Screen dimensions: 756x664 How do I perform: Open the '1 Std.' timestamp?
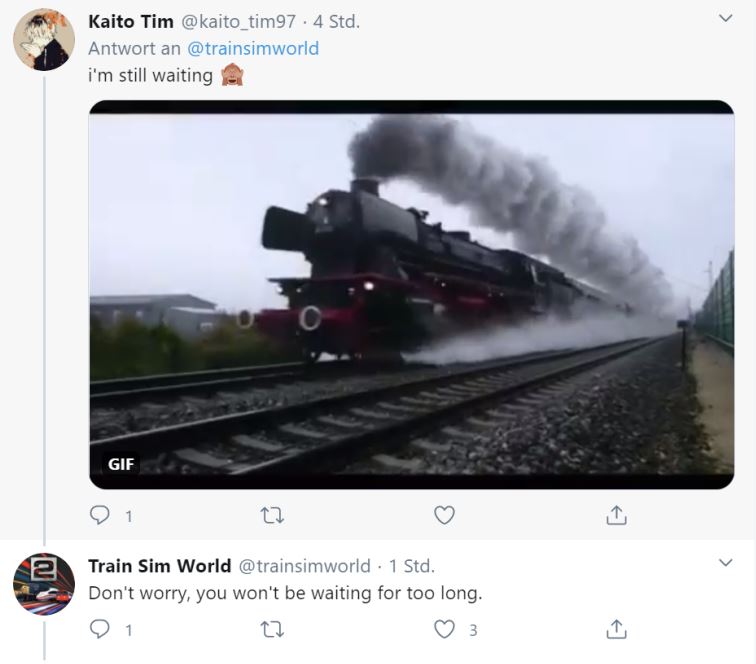click(411, 566)
